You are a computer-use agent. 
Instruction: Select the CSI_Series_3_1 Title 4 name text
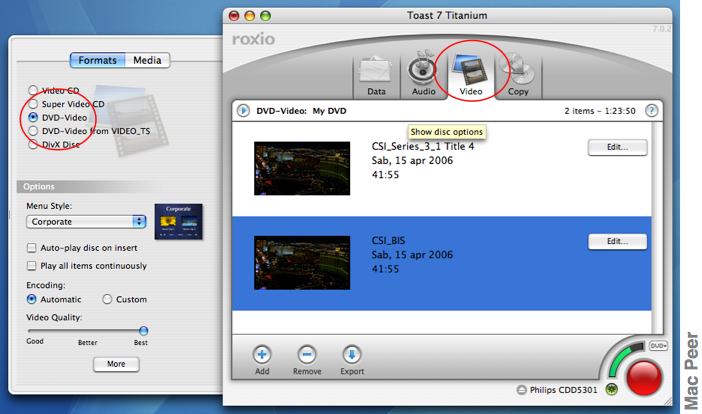(423, 146)
